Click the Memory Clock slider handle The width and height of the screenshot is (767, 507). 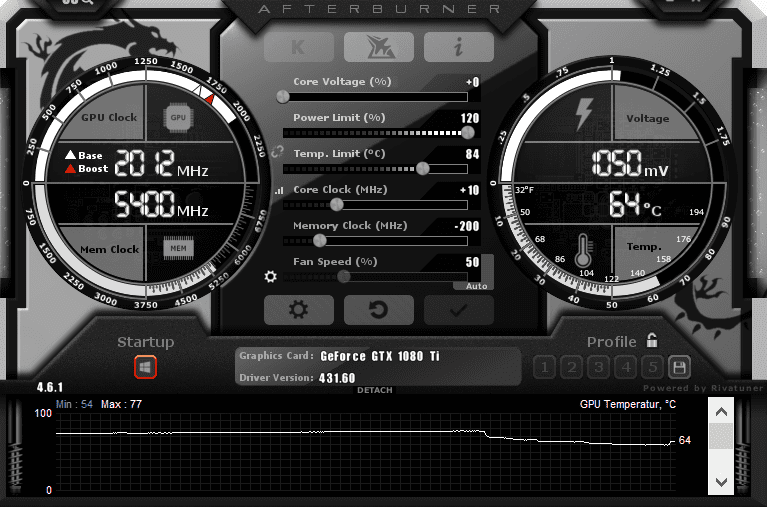point(319,240)
